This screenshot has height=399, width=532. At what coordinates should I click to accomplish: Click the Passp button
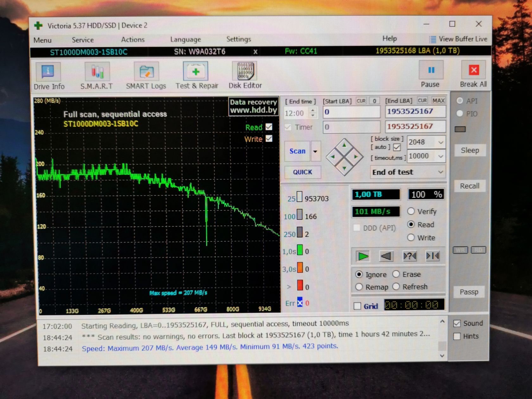(x=469, y=292)
